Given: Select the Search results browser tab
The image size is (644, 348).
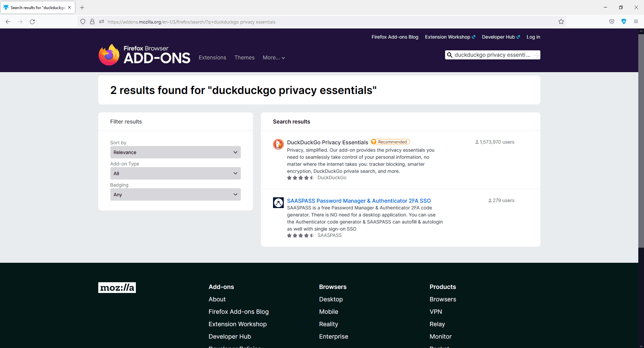Looking at the screenshot, I should [38, 7].
